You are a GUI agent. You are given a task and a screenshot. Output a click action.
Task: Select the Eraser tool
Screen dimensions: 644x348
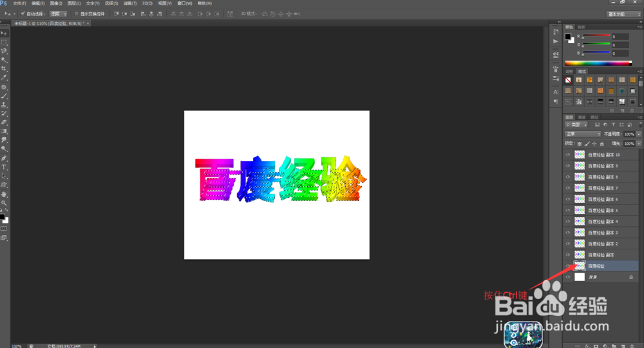(4, 122)
